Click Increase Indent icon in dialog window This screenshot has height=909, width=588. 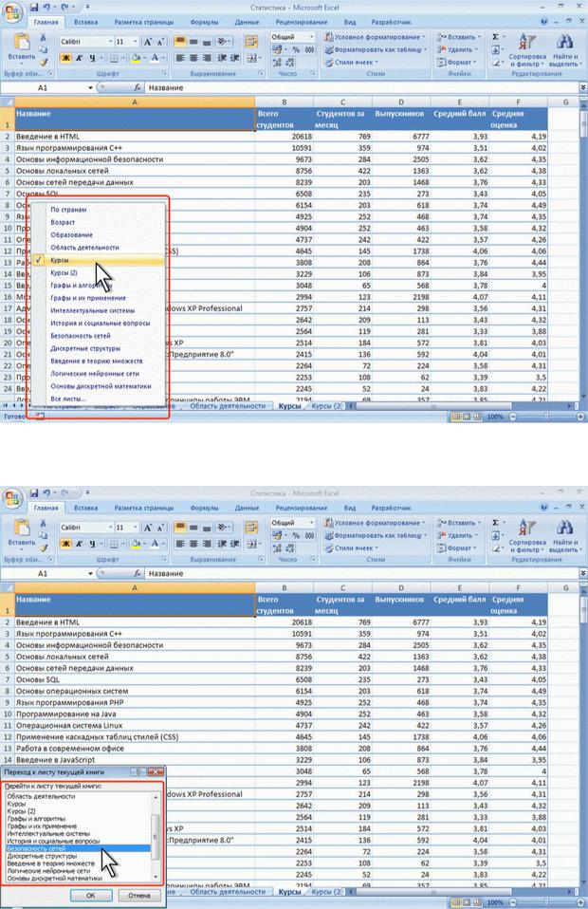pyautogui.click(x=235, y=544)
